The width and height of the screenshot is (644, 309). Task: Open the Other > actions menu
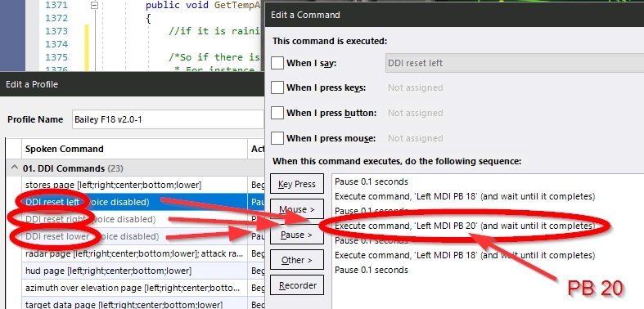[x=296, y=260]
